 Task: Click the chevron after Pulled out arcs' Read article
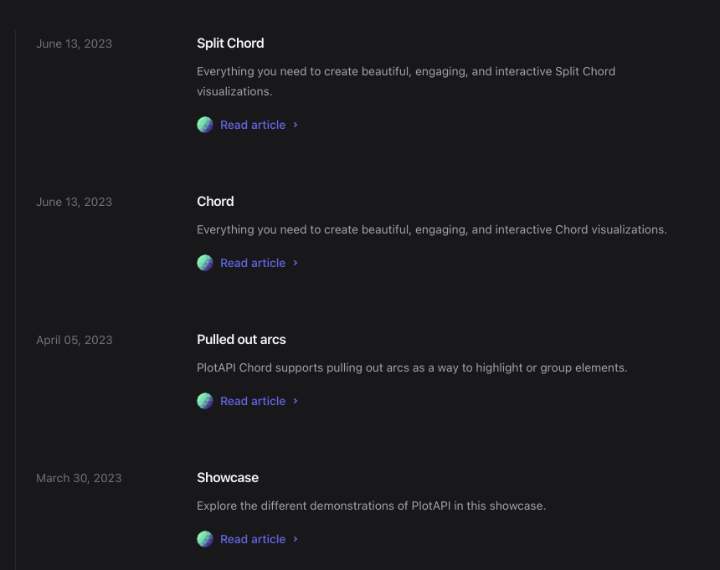click(296, 401)
